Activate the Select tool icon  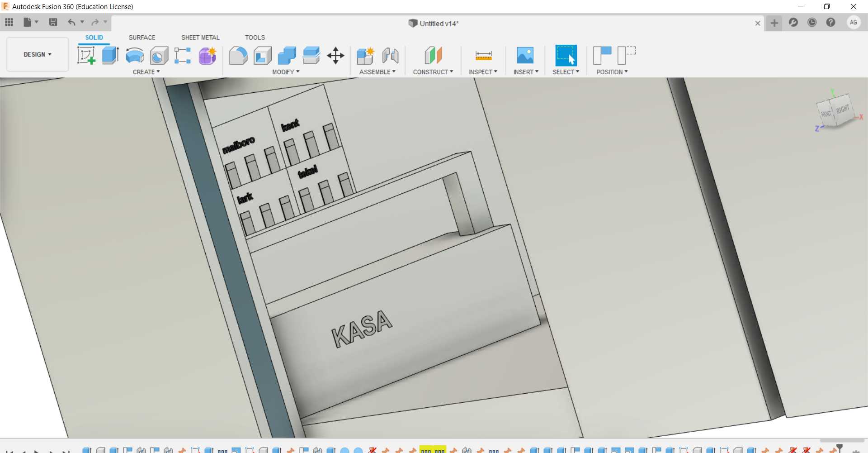click(566, 56)
